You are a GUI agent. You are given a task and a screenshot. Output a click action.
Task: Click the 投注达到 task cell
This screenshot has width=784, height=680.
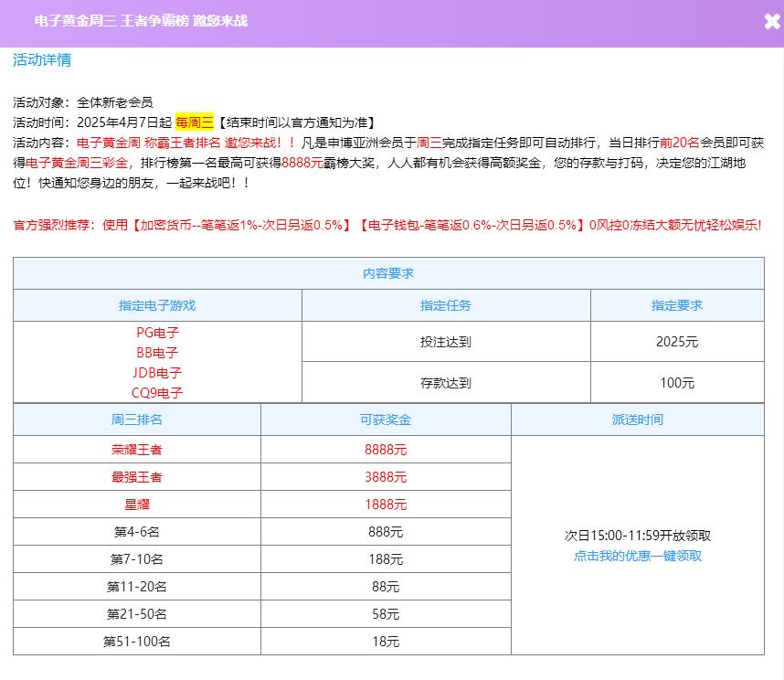pyautogui.click(x=446, y=343)
